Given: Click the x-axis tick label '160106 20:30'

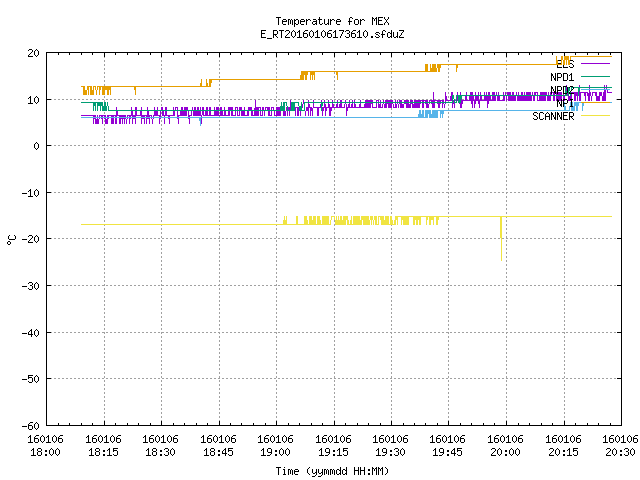Looking at the screenshot, I should [x=620, y=445].
